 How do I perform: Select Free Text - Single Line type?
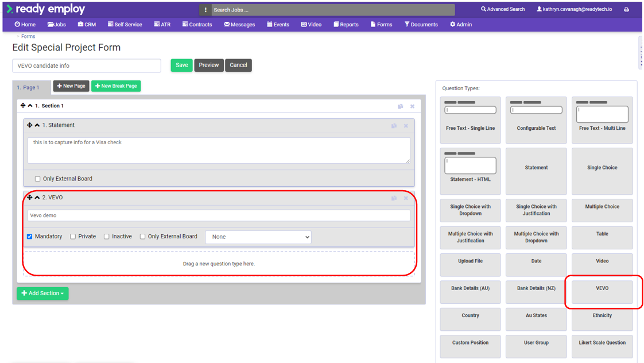click(470, 120)
